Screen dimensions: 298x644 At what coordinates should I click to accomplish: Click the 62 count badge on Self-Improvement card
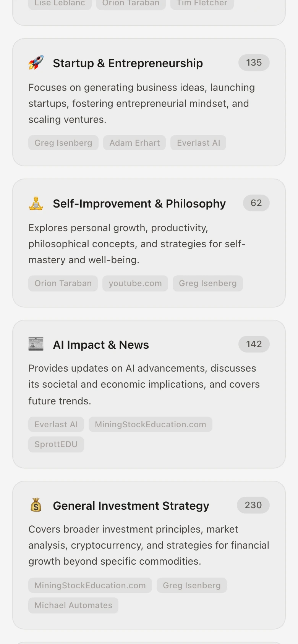256,203
